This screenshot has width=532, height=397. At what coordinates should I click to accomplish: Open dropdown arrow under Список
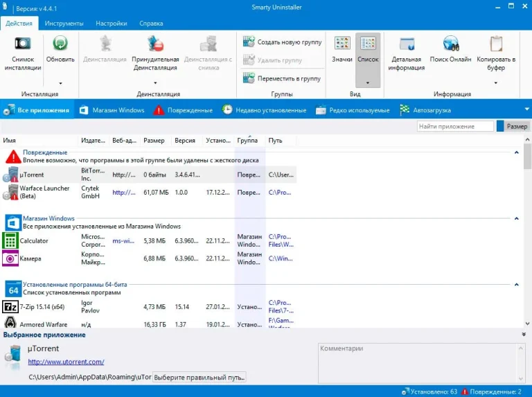[368, 82]
